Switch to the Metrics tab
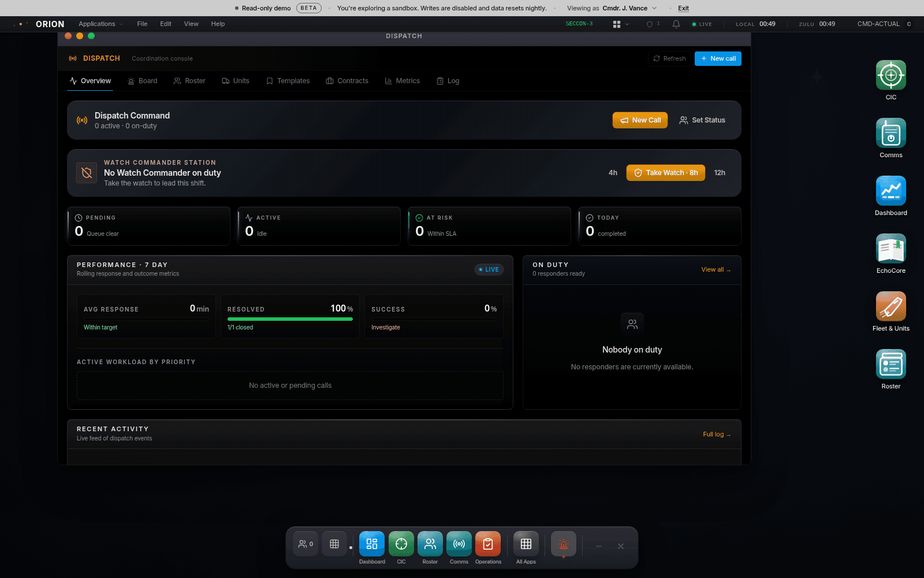 coord(403,81)
